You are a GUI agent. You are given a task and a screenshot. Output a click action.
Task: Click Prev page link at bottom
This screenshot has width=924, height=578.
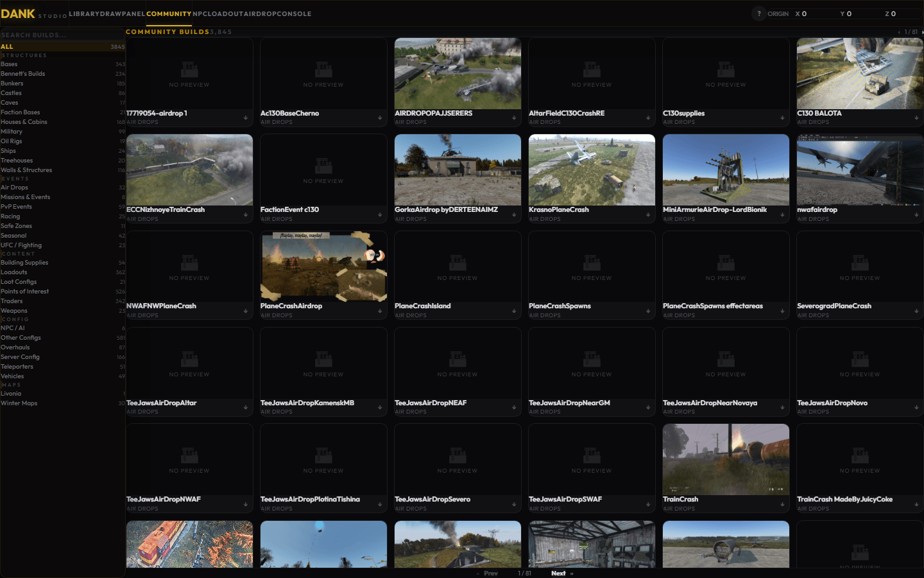(x=491, y=574)
